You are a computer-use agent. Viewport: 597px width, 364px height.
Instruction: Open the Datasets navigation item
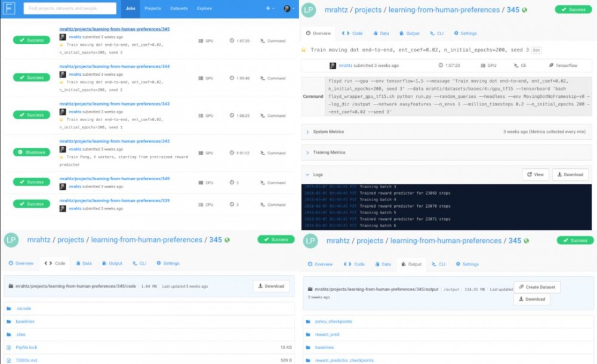179,8
